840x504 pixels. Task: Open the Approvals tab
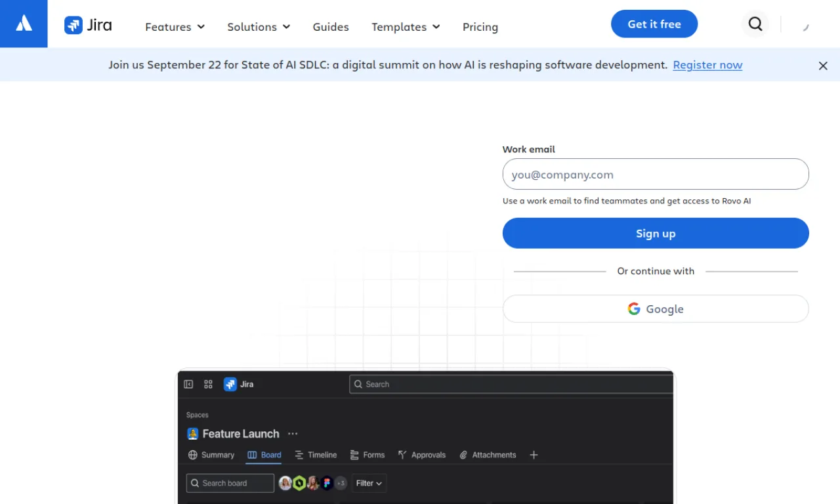(422, 455)
